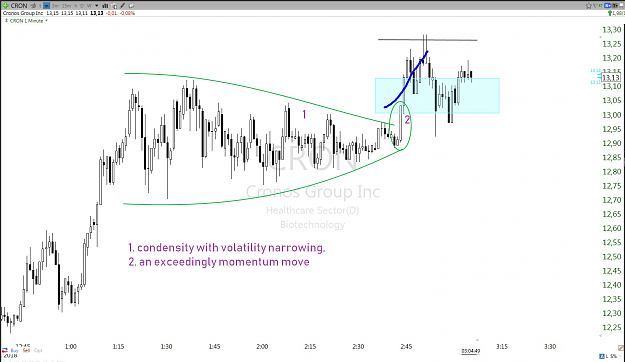Screen dimensions: 625x362
Task: Click the thumbs-up icon beside CRON
Action: 33,6
